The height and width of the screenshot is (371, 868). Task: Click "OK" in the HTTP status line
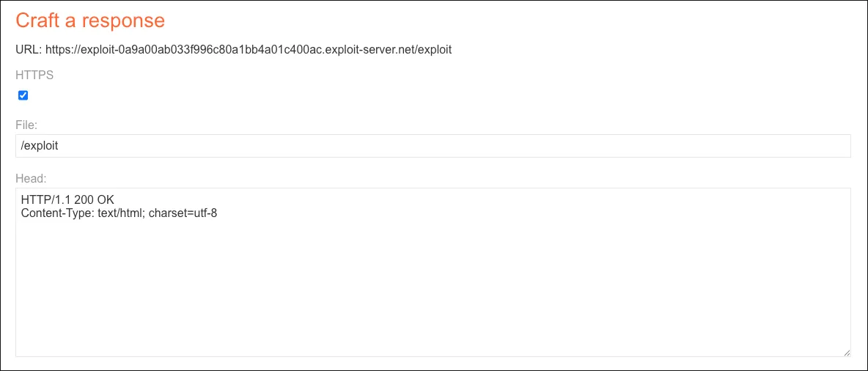click(x=106, y=200)
